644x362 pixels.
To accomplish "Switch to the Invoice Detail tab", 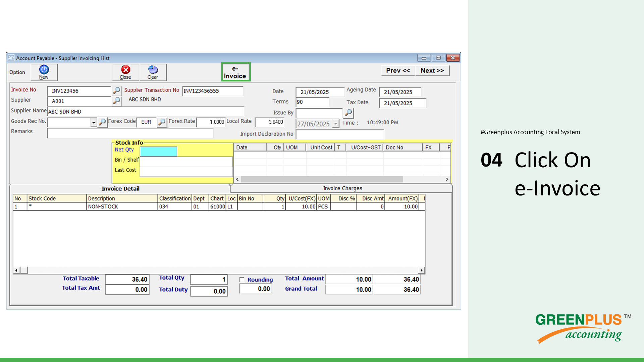I will [x=120, y=189].
